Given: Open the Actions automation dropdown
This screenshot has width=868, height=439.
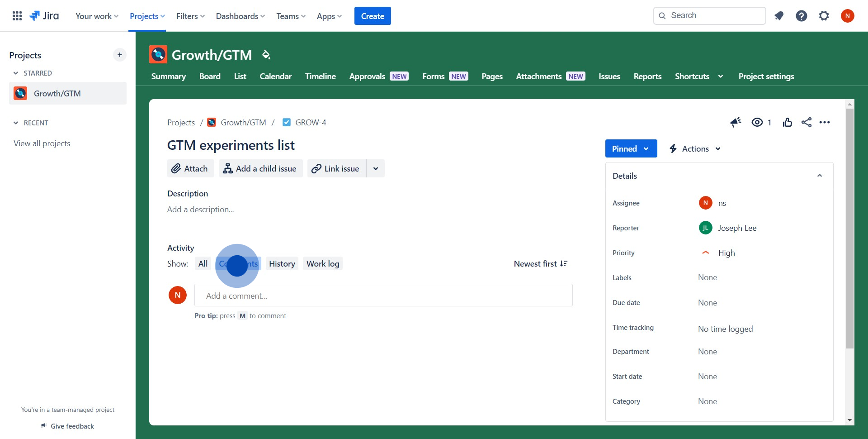Looking at the screenshot, I should tap(695, 148).
